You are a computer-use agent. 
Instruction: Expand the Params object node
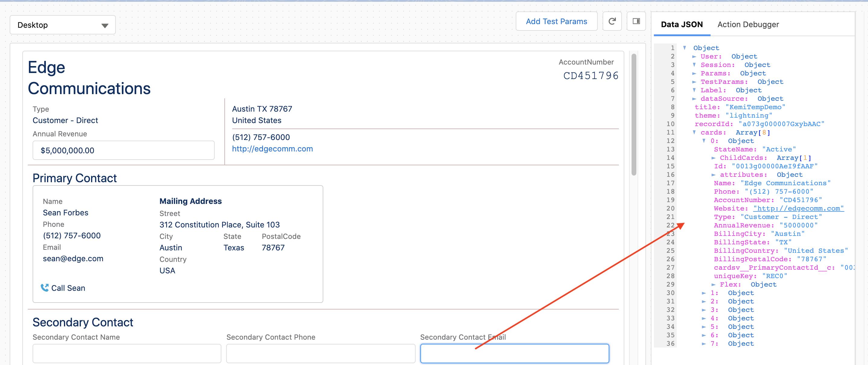(x=694, y=73)
